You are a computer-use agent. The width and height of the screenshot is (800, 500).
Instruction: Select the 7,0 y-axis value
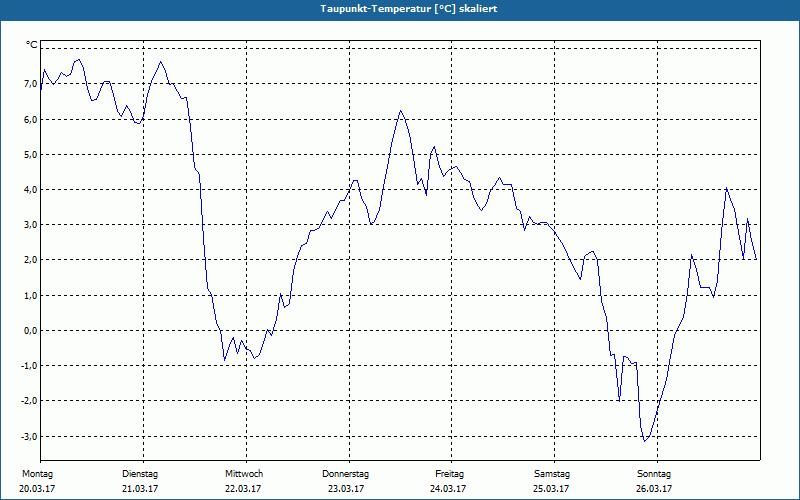tap(30, 84)
